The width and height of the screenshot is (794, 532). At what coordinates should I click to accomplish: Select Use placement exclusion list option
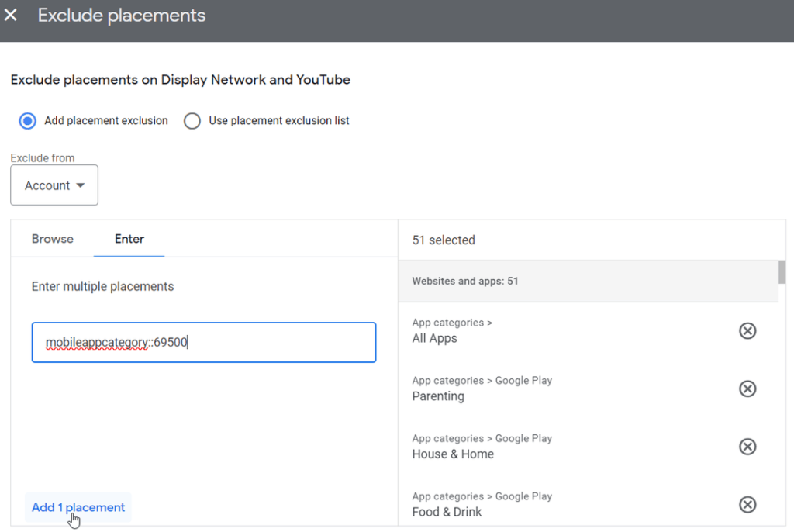[x=192, y=121]
